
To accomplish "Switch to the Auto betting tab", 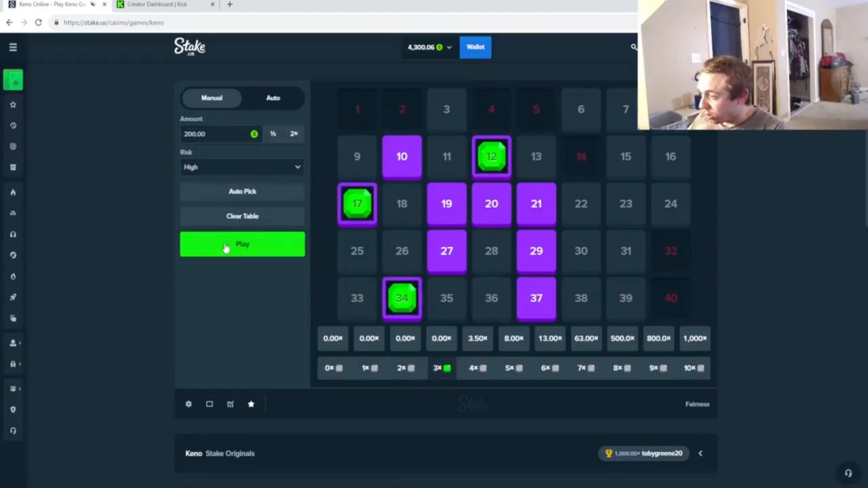I will click(273, 98).
